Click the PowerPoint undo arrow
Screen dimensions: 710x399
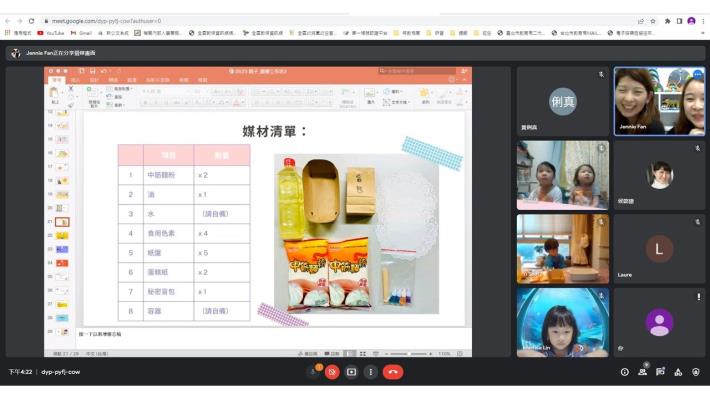(x=104, y=71)
